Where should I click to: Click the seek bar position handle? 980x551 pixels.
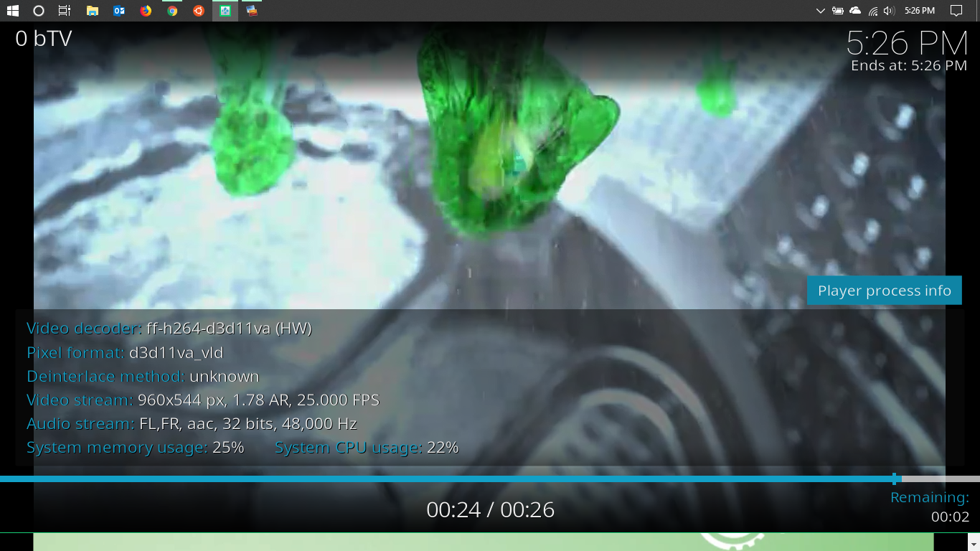(895, 479)
